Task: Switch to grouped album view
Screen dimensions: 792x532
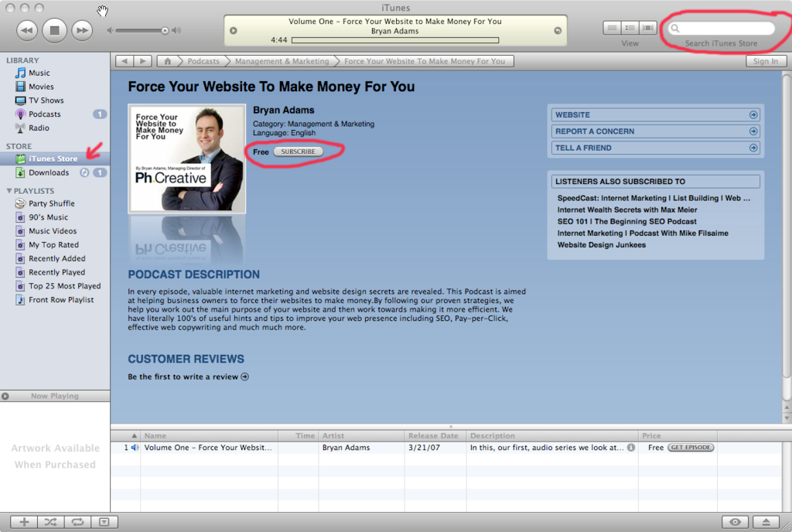Action: (x=630, y=28)
